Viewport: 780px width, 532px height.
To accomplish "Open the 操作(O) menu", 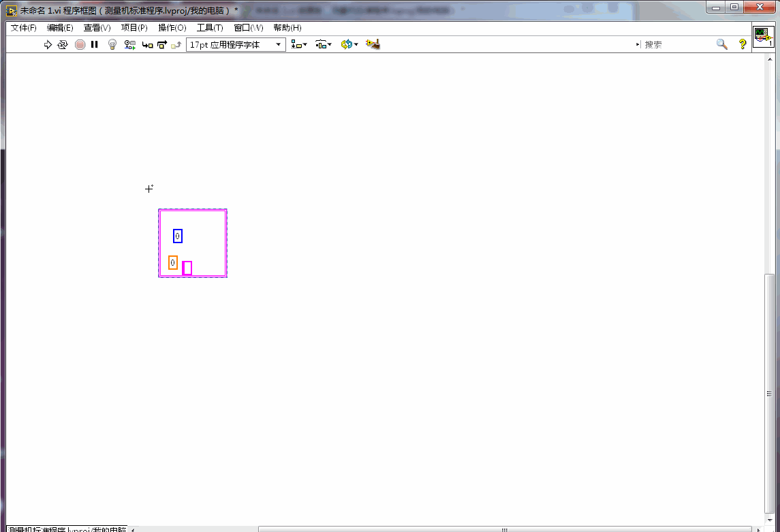I will point(172,28).
